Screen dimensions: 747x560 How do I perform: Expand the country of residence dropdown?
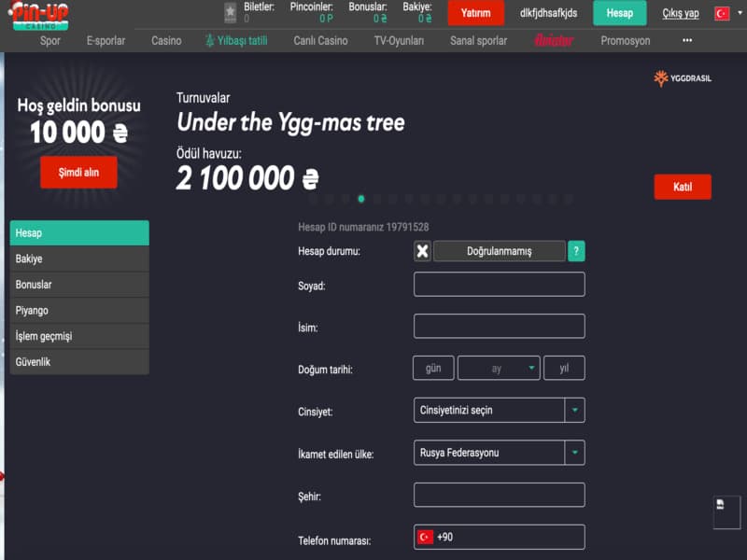[x=499, y=453]
